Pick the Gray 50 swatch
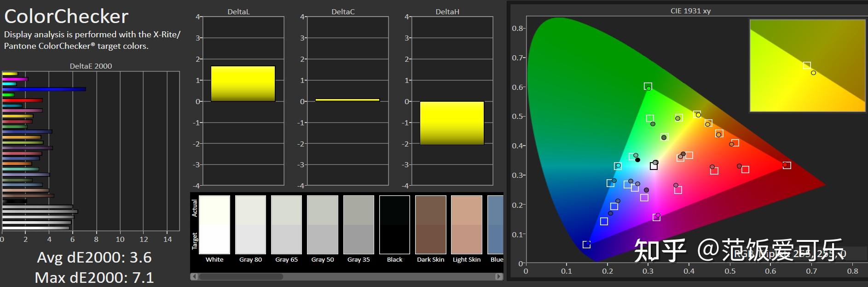The image size is (868, 287). (322, 225)
